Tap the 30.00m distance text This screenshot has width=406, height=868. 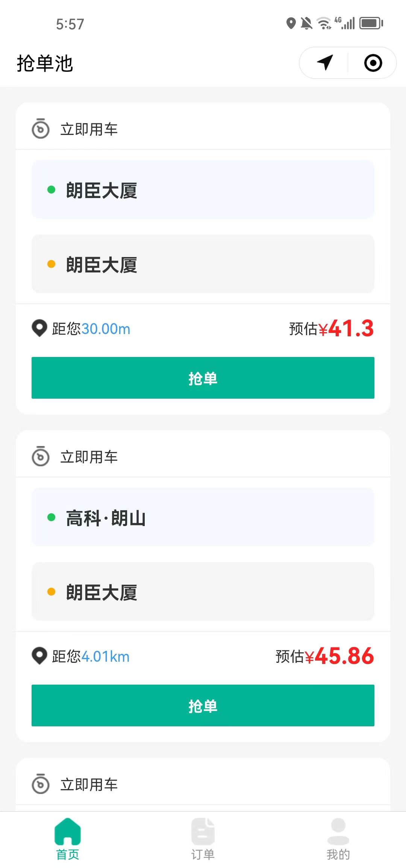pyautogui.click(x=106, y=329)
